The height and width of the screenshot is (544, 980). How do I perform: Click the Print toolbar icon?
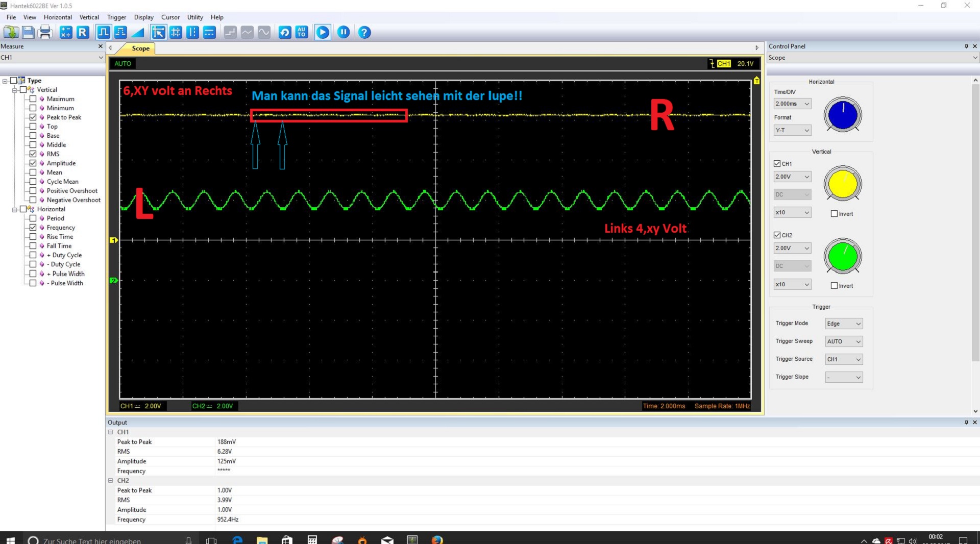(45, 33)
